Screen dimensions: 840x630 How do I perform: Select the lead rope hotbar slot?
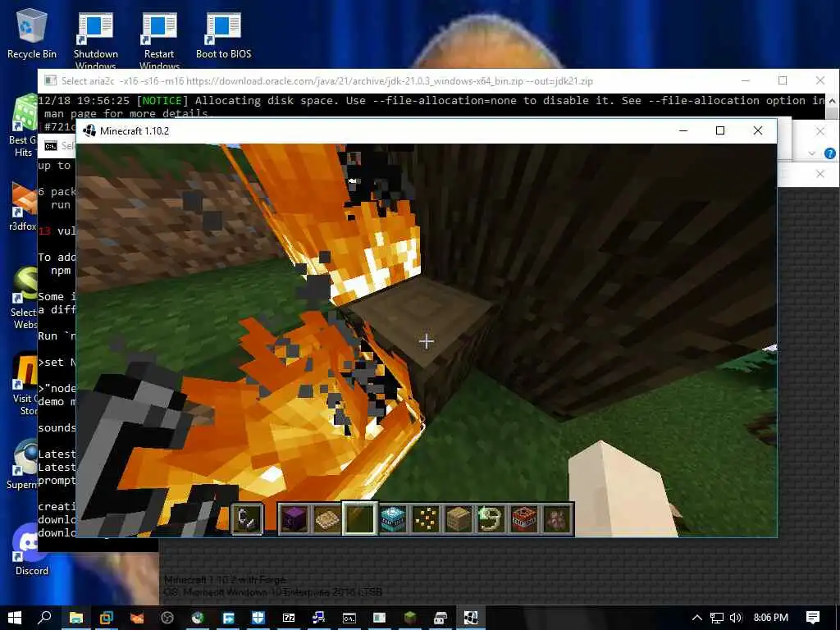491,518
